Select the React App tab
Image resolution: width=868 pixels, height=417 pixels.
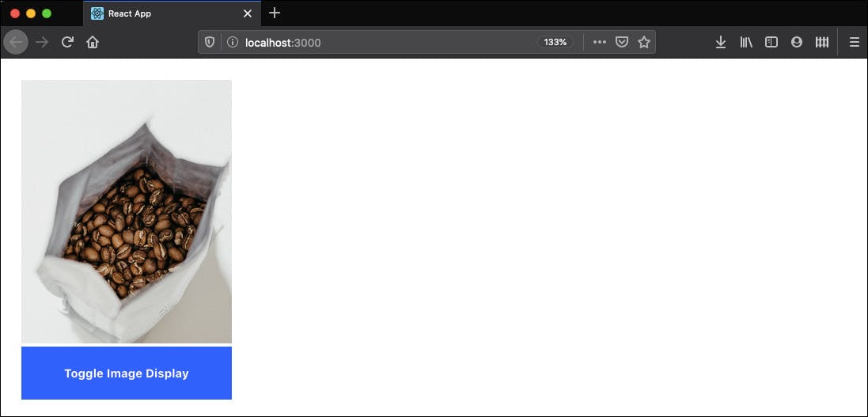172,13
